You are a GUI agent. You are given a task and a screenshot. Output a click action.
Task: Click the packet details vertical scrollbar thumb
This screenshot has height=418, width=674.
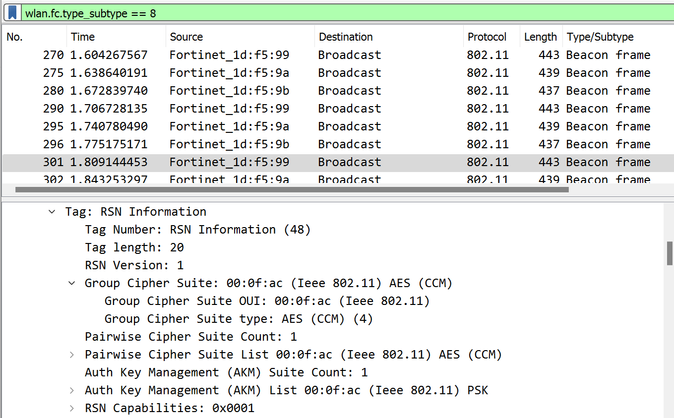point(668,252)
